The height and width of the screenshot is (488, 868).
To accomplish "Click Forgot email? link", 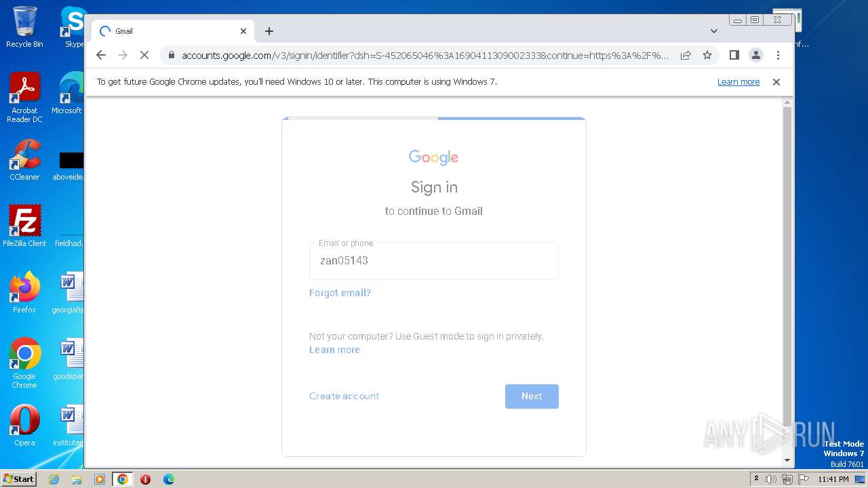I will (340, 293).
